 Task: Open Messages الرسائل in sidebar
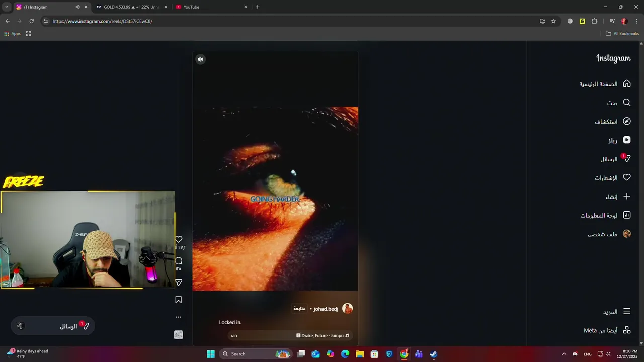pyautogui.click(x=615, y=159)
